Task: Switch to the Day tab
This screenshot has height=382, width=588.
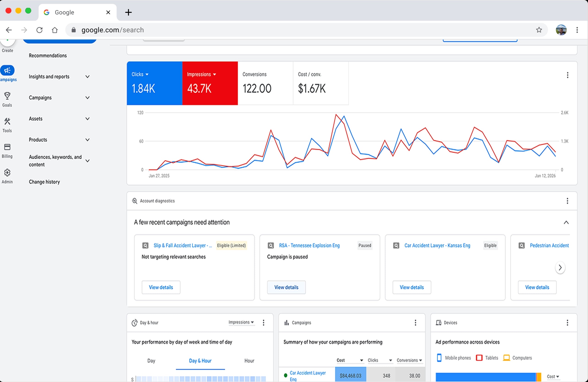Action: tap(151, 361)
